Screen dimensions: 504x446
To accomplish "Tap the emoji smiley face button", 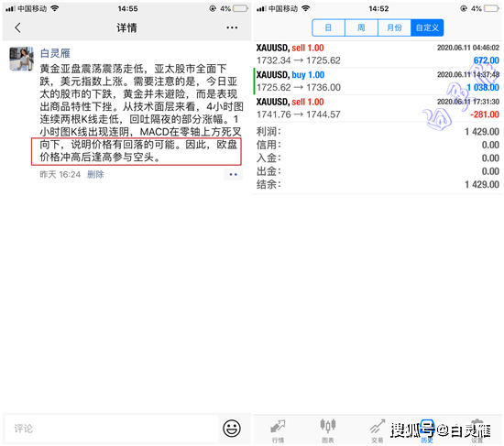I will [x=232, y=429].
